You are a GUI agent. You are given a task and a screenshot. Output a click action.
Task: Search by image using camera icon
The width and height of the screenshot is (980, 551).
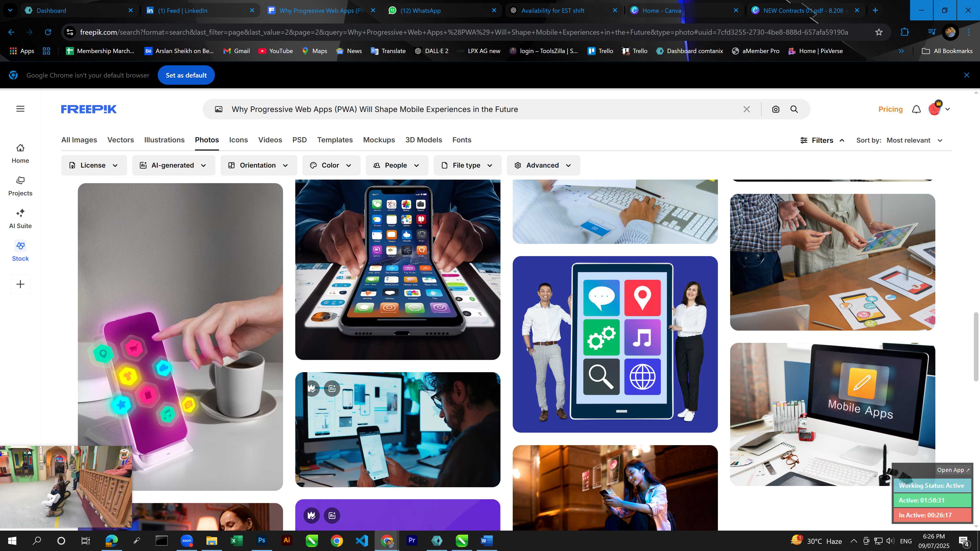pos(776,109)
